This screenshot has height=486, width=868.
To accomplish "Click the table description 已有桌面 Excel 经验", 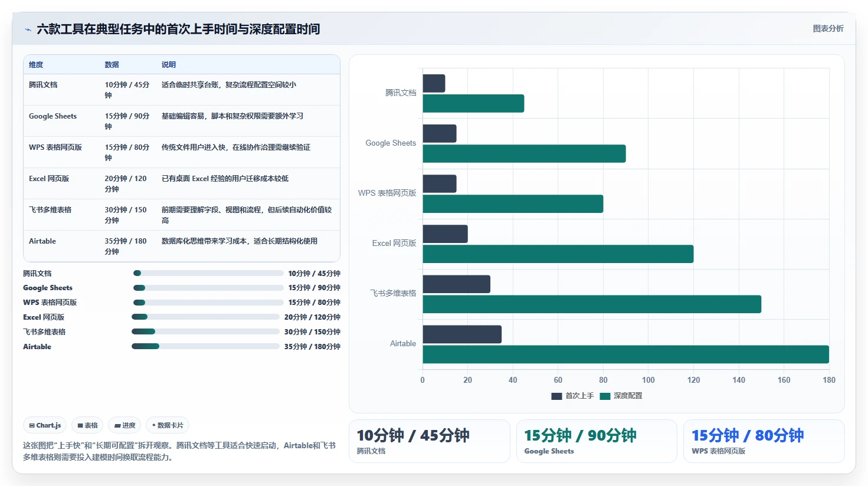I will click(225, 179).
